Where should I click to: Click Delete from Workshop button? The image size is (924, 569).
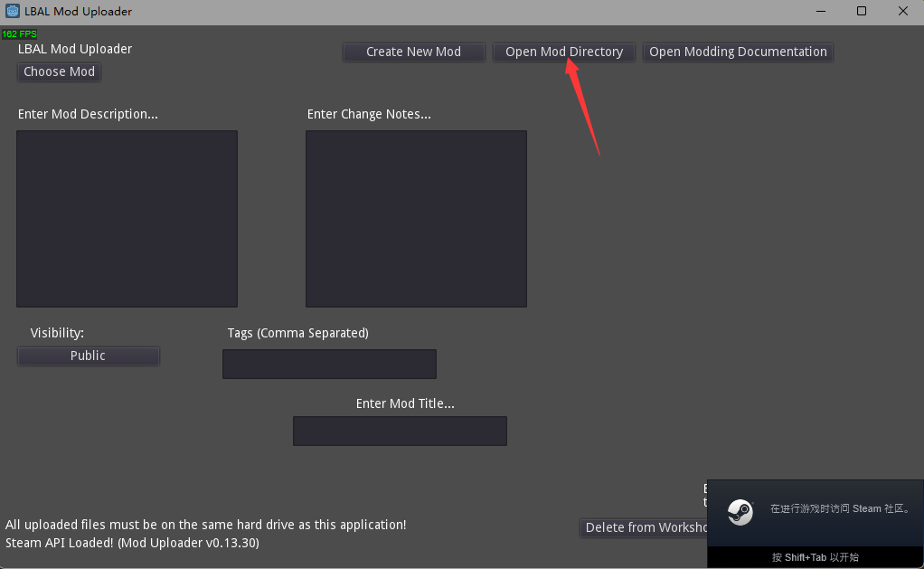644,527
